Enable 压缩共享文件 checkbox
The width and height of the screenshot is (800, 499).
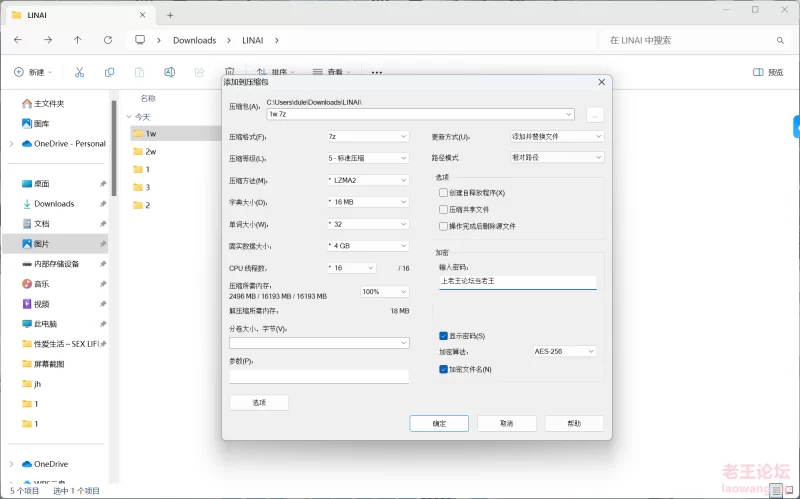pos(443,209)
